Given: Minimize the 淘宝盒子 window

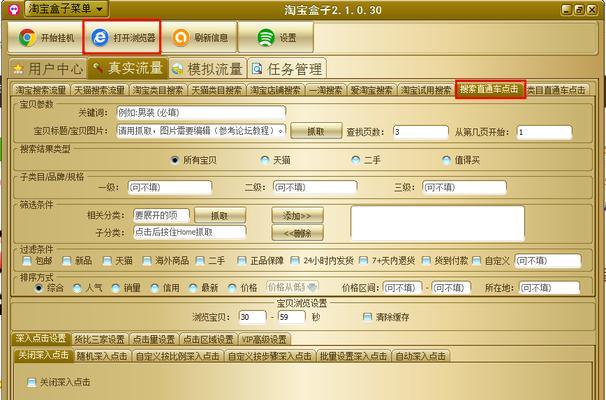Looking at the screenshot, I should pyautogui.click(x=567, y=9).
